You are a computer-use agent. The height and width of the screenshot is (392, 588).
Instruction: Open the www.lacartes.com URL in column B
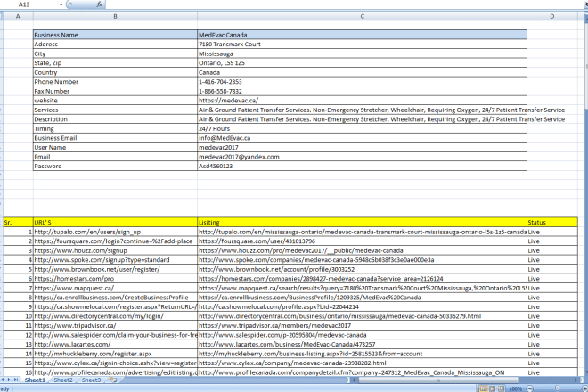pos(72,345)
